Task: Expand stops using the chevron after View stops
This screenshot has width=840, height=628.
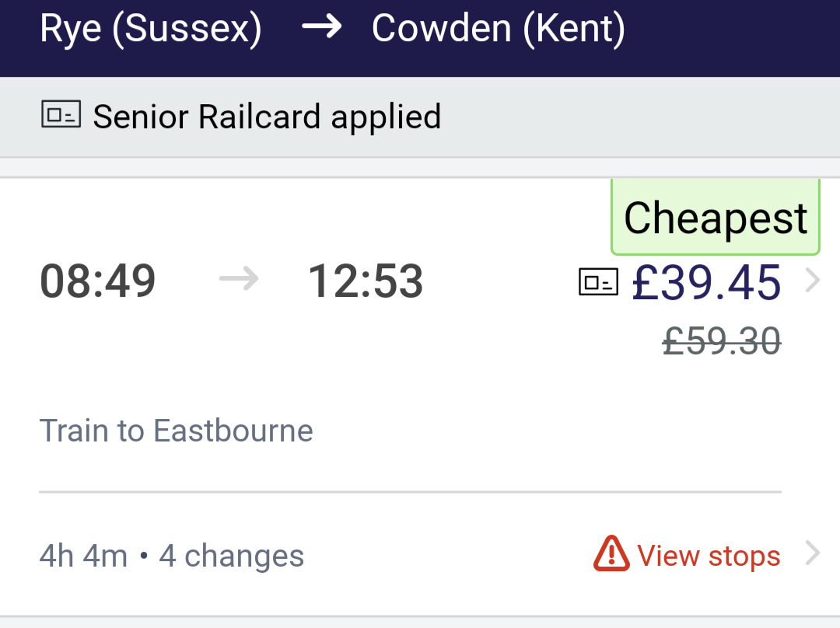Action: pyautogui.click(x=812, y=554)
